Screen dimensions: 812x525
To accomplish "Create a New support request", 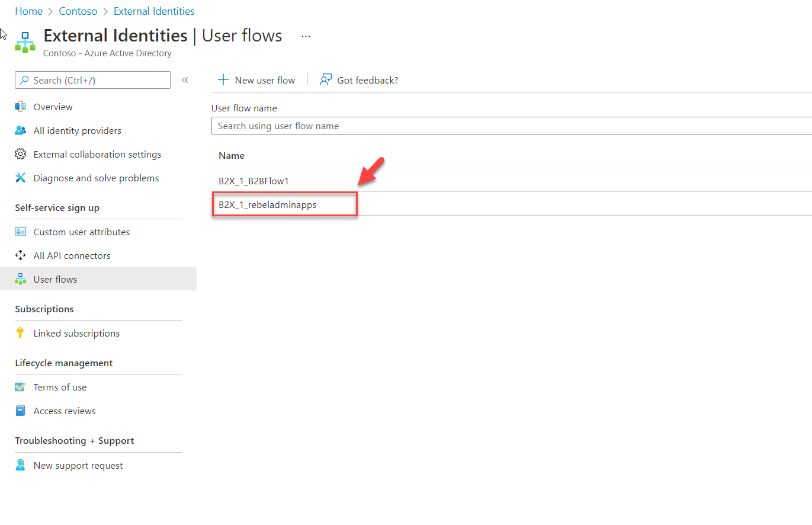I will 79,465.
